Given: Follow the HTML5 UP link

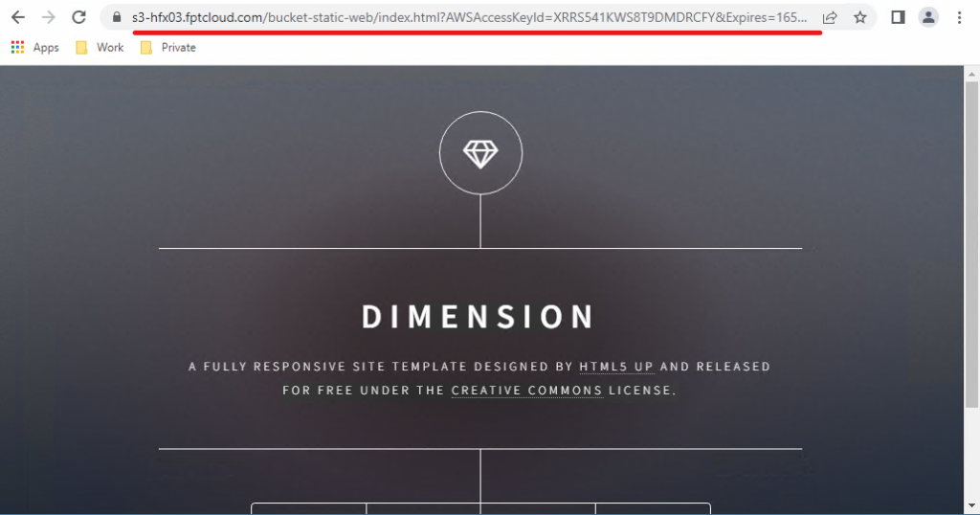Looking at the screenshot, I should click(616, 367).
